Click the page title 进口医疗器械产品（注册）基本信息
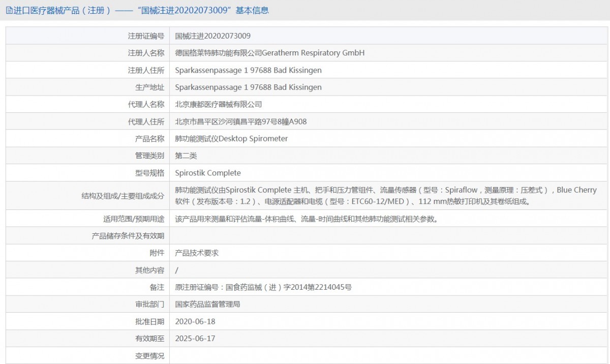Image resolution: width=610 pixels, height=364 pixels. click(x=141, y=10)
